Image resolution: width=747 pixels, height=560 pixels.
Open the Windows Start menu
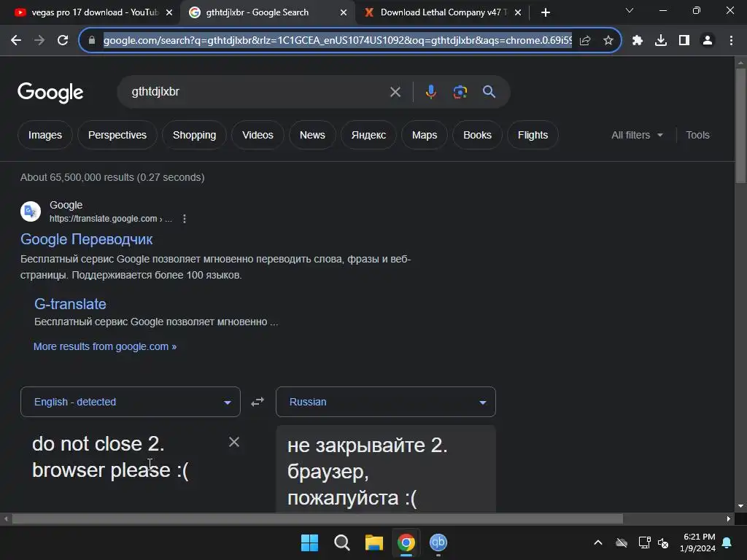[309, 542]
